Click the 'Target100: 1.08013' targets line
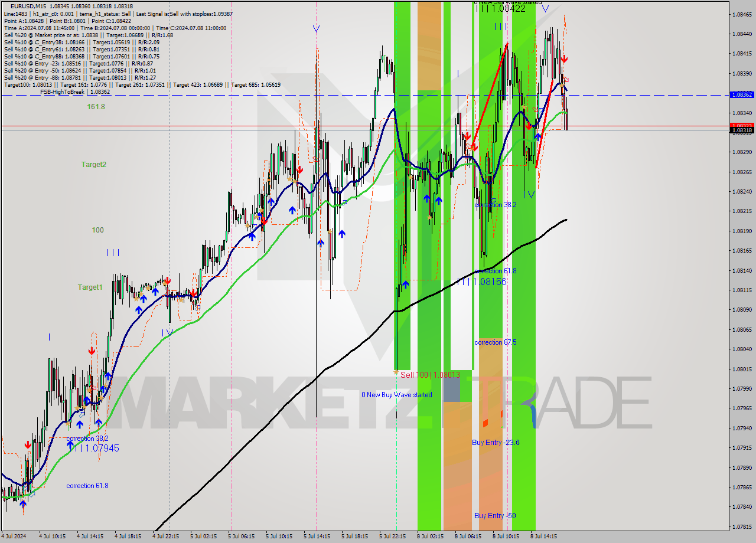This screenshot has width=756, height=543. (x=142, y=84)
